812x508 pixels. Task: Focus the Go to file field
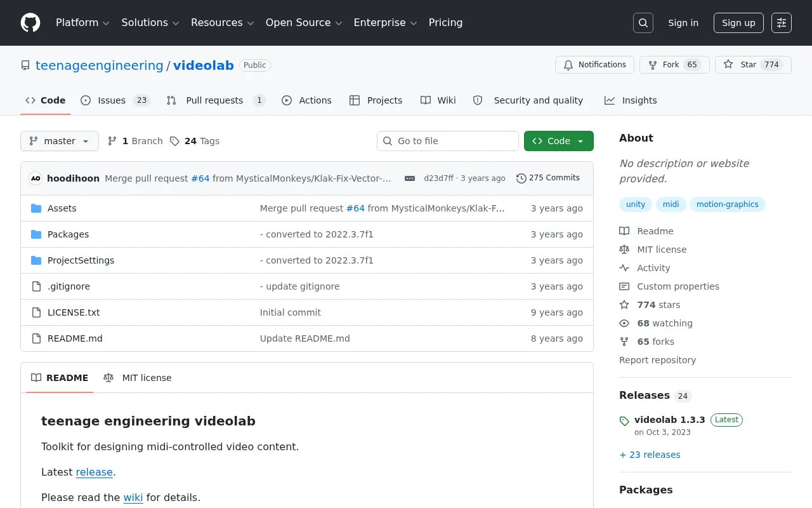[448, 141]
